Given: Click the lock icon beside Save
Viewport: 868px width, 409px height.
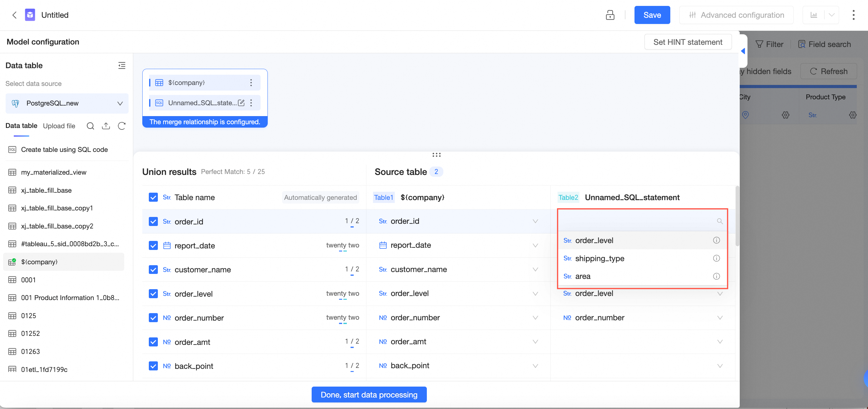Looking at the screenshot, I should click(610, 15).
